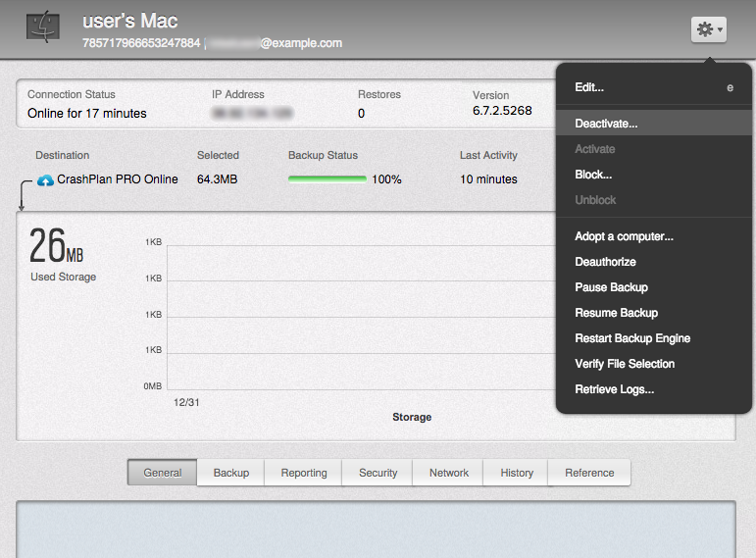Click the 26MB Used Storage figure
The height and width of the screenshot is (558, 756).
coord(56,246)
